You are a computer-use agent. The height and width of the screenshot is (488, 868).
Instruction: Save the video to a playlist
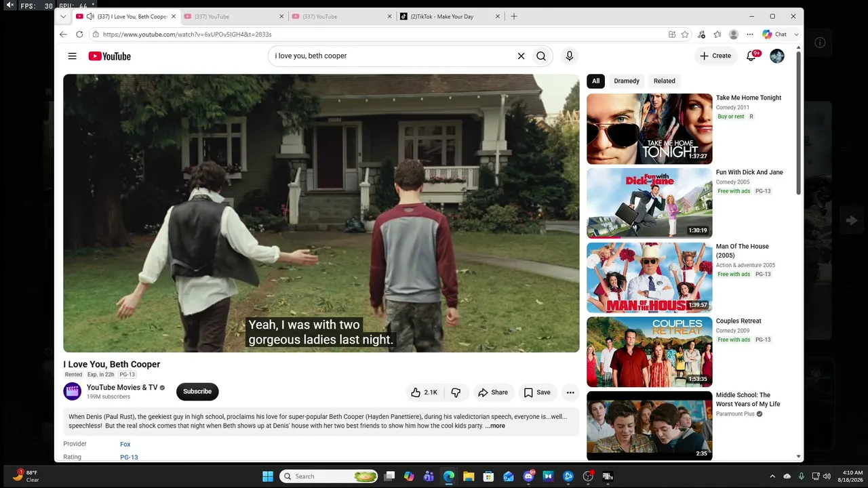click(537, 392)
